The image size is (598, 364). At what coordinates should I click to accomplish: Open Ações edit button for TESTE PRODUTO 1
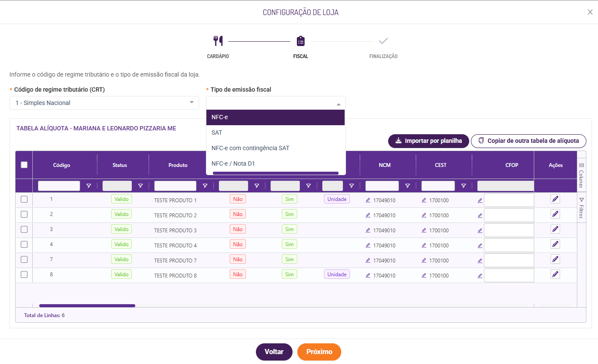tap(555, 199)
